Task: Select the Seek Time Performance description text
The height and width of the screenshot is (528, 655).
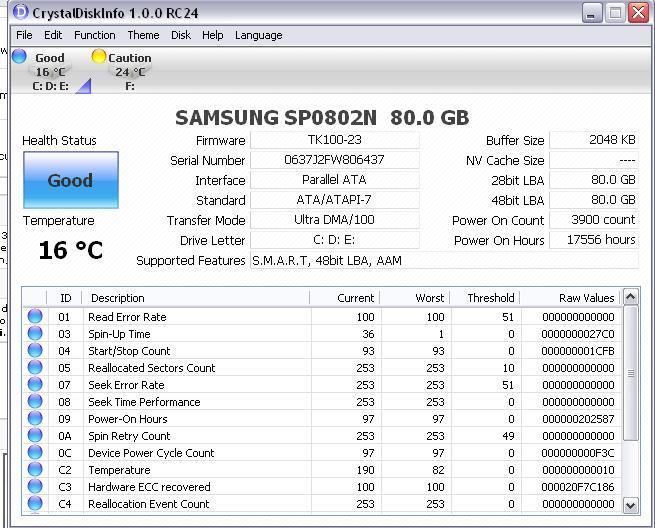Action: (144, 402)
